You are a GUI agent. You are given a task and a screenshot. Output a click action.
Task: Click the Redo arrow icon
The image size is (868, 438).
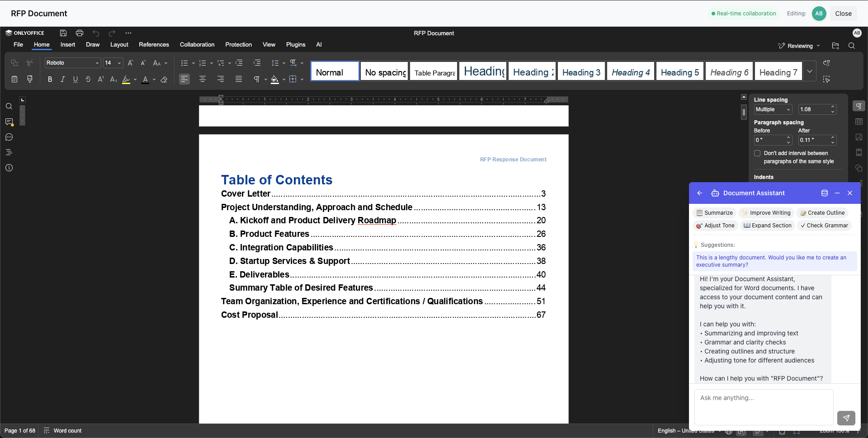point(112,33)
